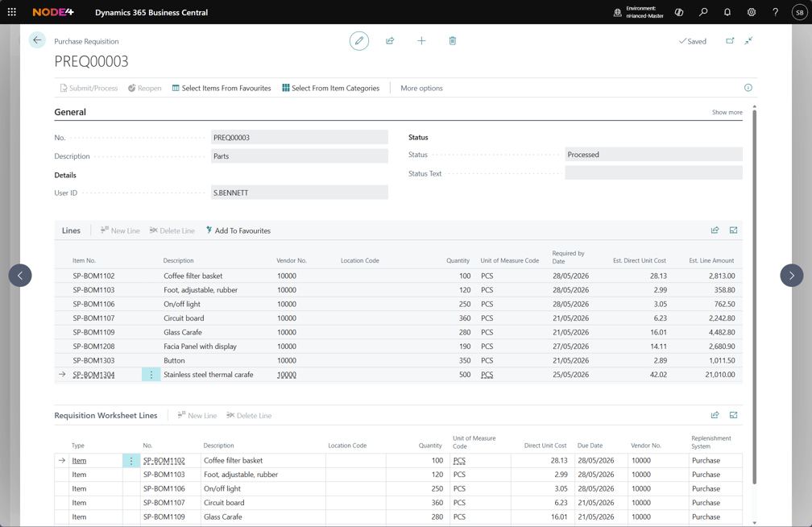This screenshot has width=812, height=527.
Task: Open row menu for worksheet line SP-BOM1102
Action: pos(131,461)
